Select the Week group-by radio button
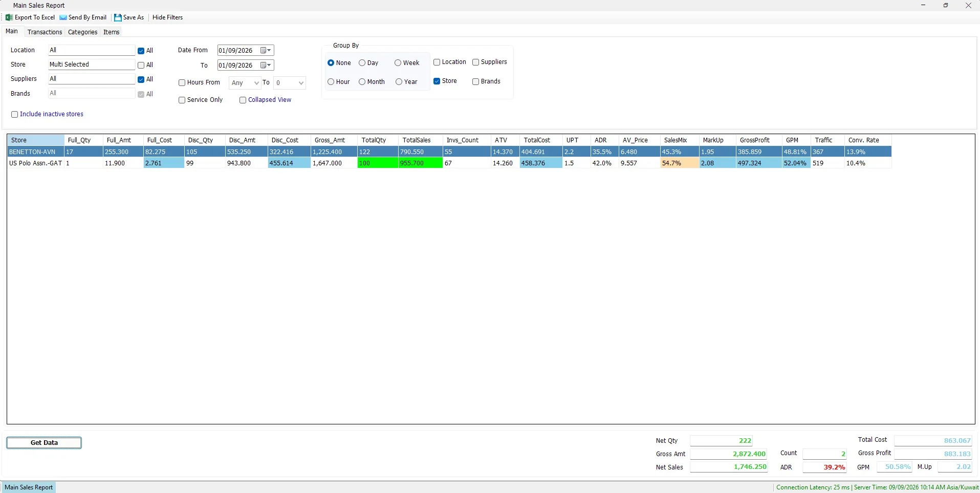The width and height of the screenshot is (980, 493). coord(398,63)
